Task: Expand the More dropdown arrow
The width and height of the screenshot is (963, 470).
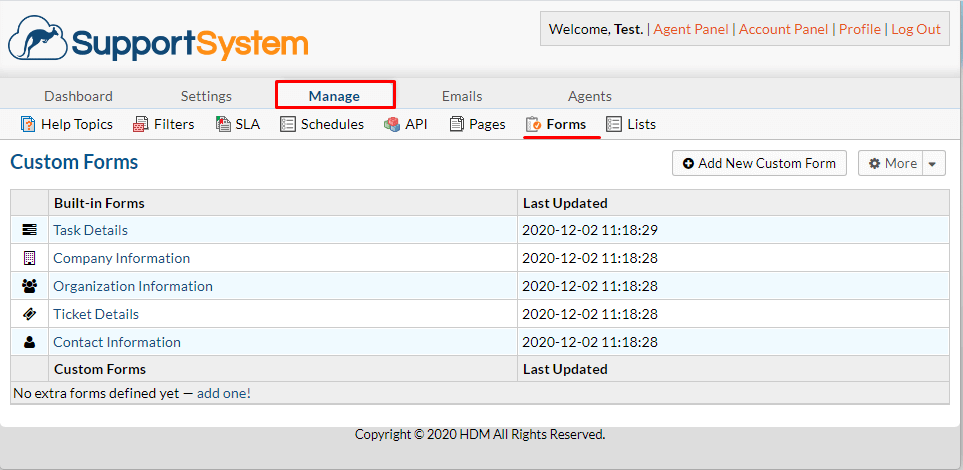Action: point(934,163)
